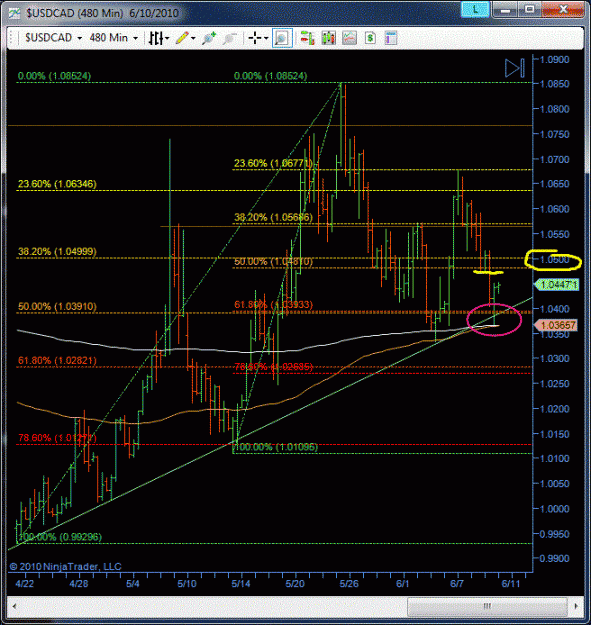
Task: Click the 23.60% (1.06346) Fibonacci label
Action: (x=57, y=184)
